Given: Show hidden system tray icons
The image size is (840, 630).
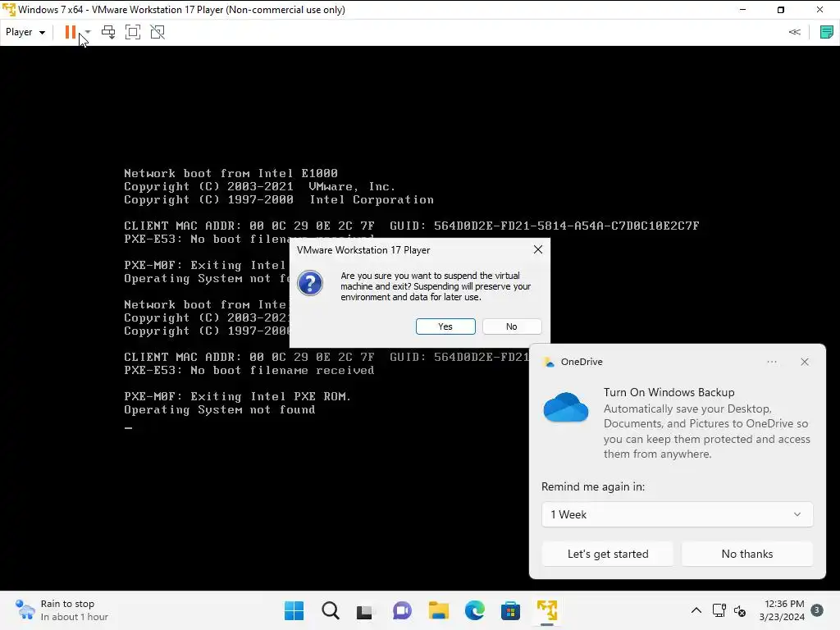Looking at the screenshot, I should click(x=696, y=610).
